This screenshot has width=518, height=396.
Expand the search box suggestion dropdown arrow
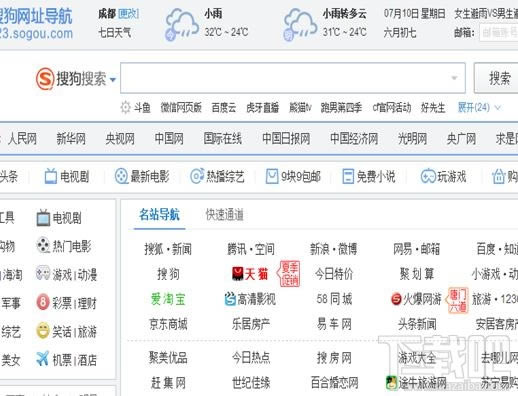pyautogui.click(x=454, y=78)
